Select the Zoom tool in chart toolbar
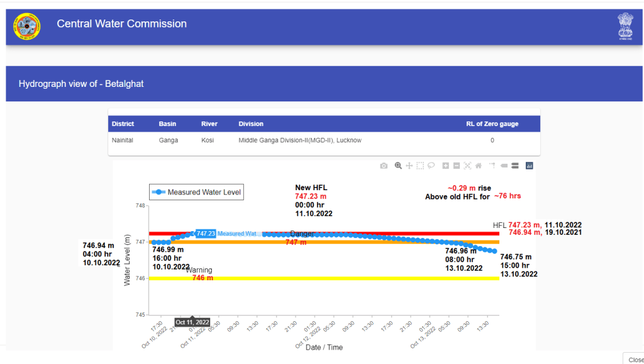Screen dimensions: 644x364 point(398,166)
